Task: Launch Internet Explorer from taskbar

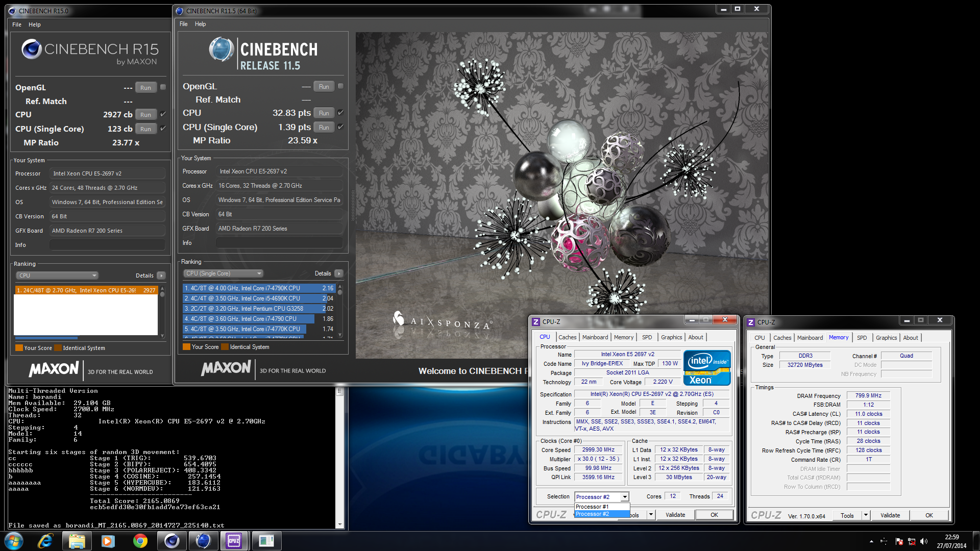Action: coord(45,541)
